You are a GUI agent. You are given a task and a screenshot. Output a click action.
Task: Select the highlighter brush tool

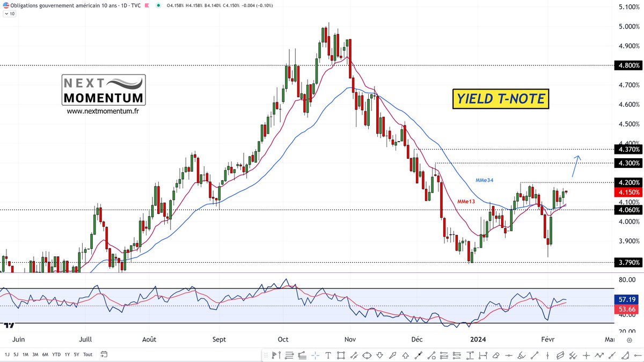(522, 355)
